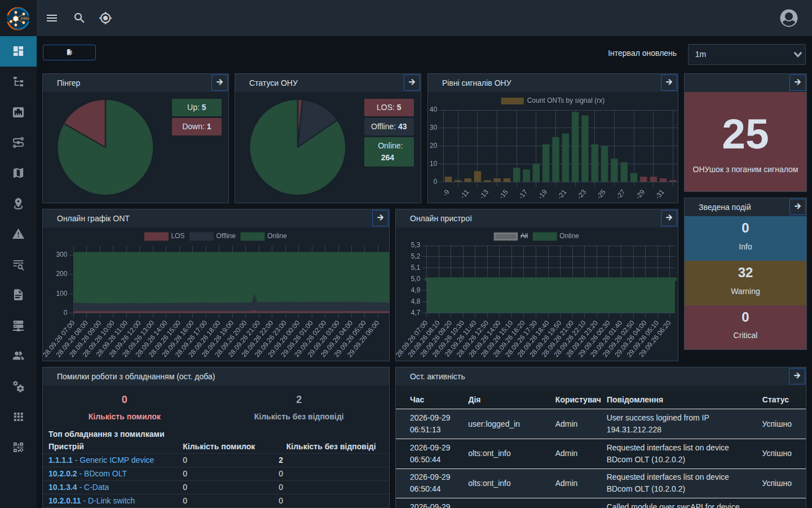Open the bad-signal ONU card arrow
The image size is (812, 508).
pos(797,82)
